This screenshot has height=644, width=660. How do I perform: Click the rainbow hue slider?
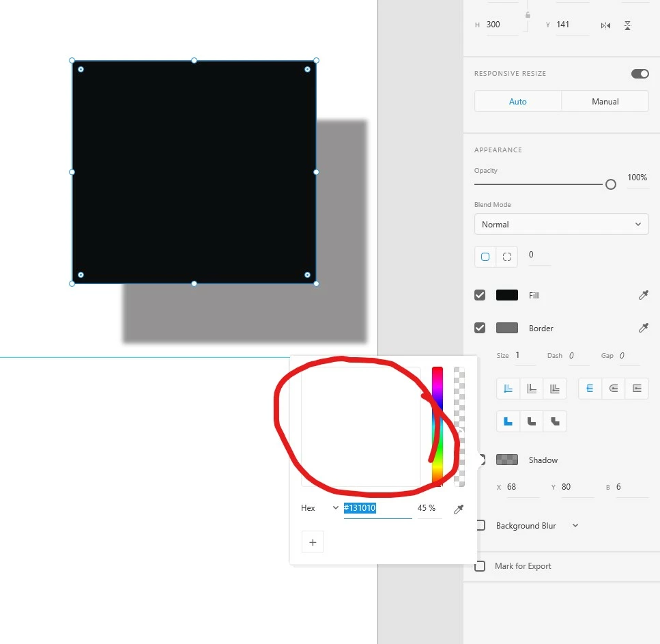click(437, 426)
